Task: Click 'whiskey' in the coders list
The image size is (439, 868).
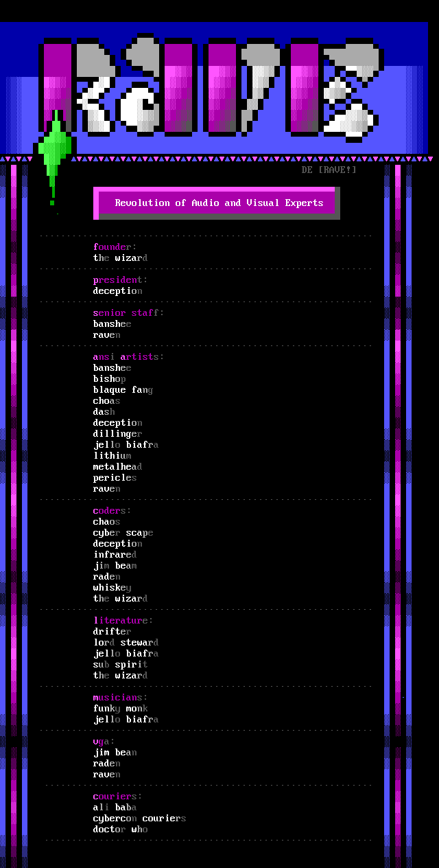Action: [x=112, y=588]
